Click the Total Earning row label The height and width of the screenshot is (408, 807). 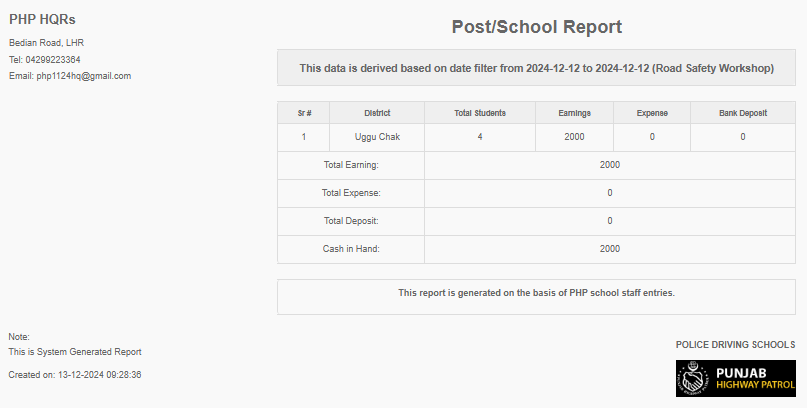click(x=351, y=165)
